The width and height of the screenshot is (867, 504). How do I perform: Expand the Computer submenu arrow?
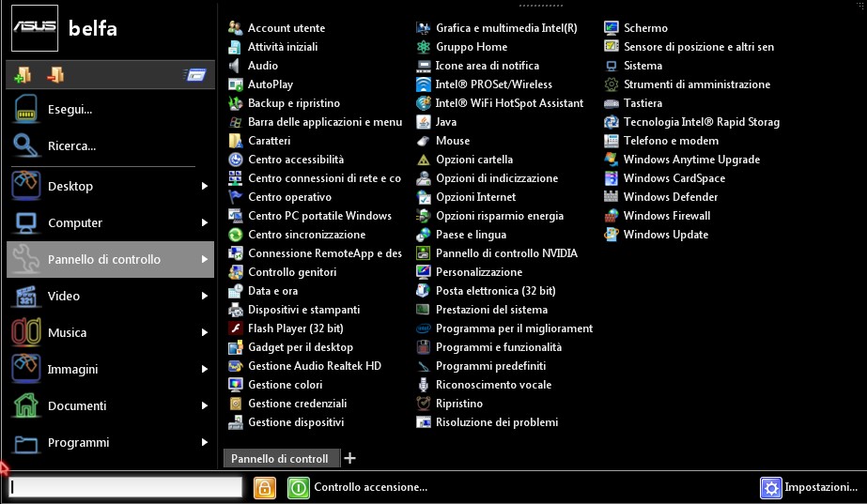click(205, 222)
